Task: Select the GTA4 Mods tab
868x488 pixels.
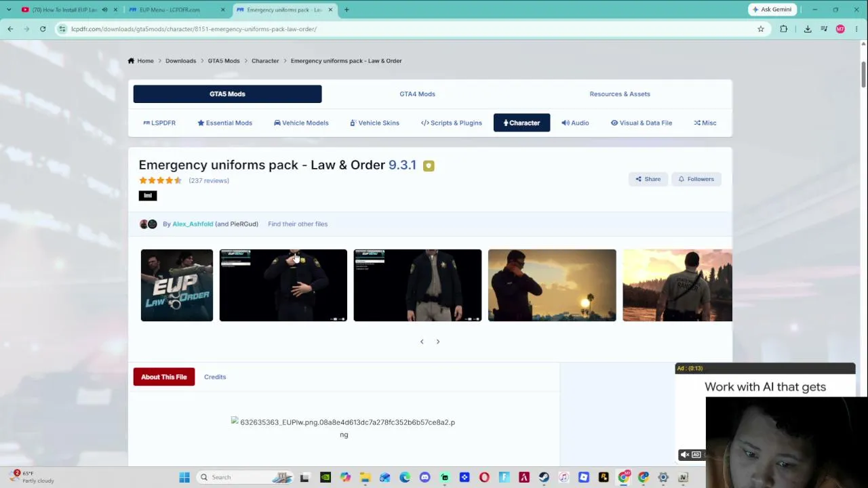Action: (x=417, y=94)
